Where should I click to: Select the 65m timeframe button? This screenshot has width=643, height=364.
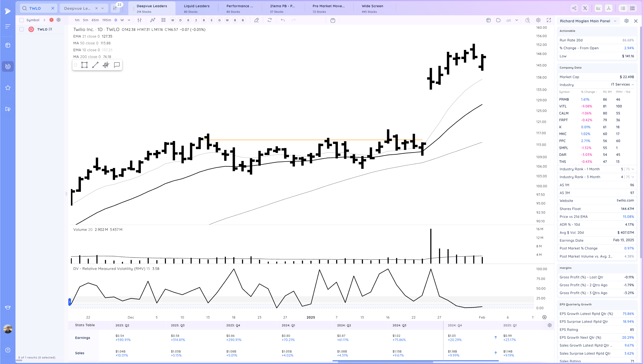pyautogui.click(x=95, y=20)
